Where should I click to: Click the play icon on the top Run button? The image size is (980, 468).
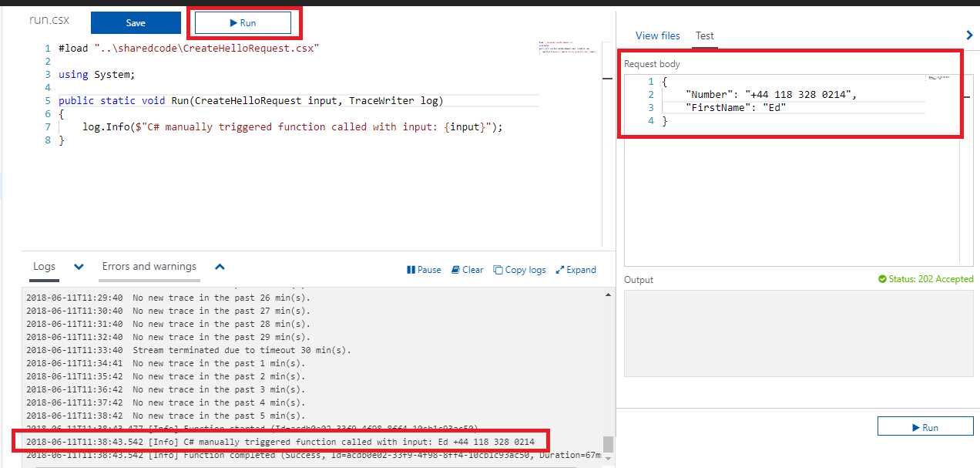click(235, 21)
